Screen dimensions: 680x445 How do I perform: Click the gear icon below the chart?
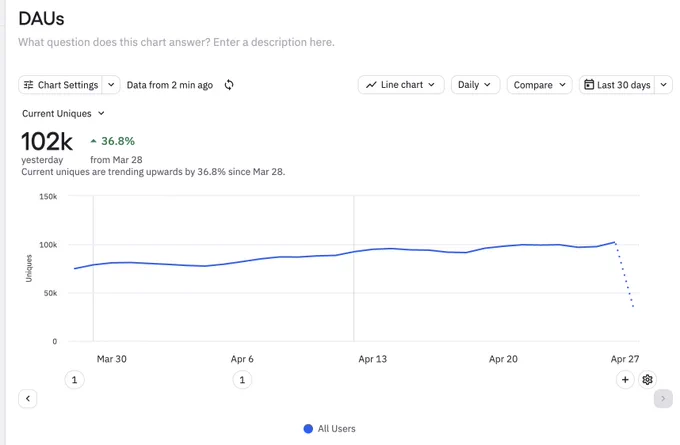click(x=647, y=380)
